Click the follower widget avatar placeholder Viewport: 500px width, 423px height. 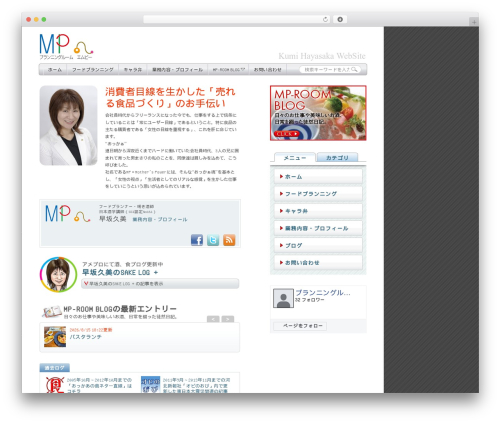pos(283,298)
